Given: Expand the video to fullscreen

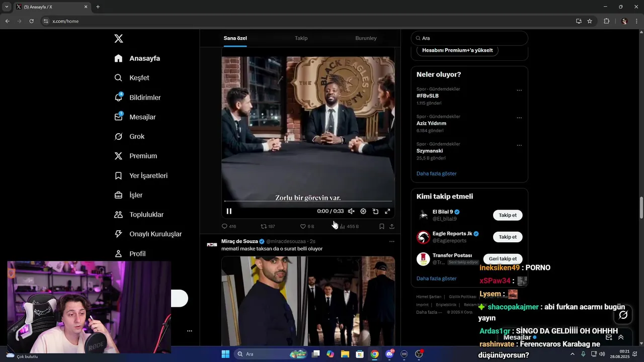Looking at the screenshot, I should (x=387, y=211).
